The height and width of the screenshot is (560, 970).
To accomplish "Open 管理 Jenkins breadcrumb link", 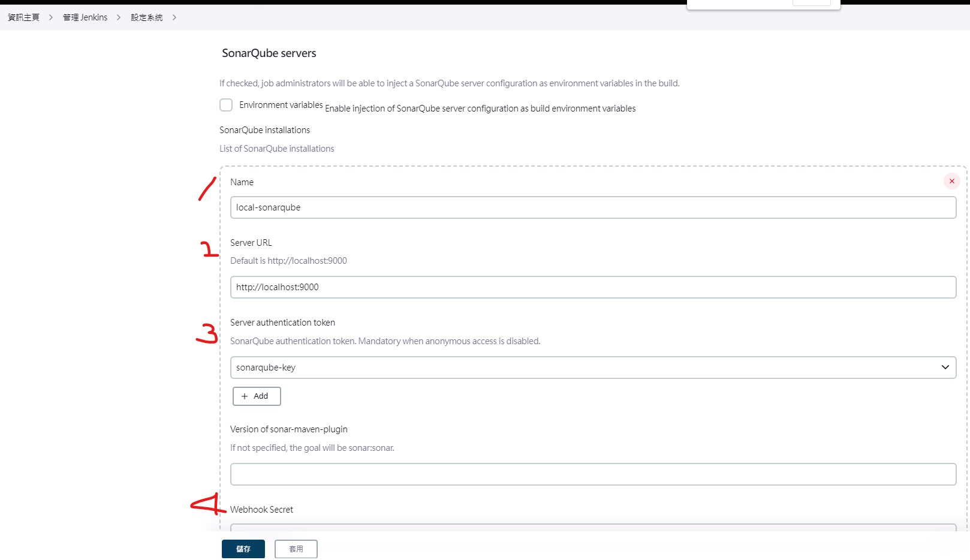I will click(85, 17).
